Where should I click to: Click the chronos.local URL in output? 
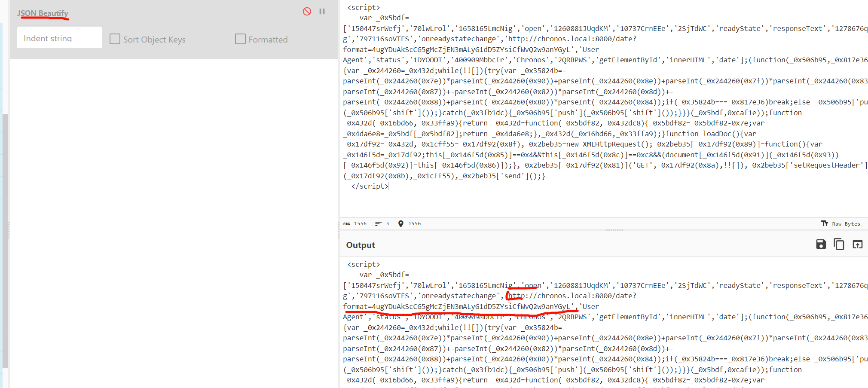tap(572, 296)
